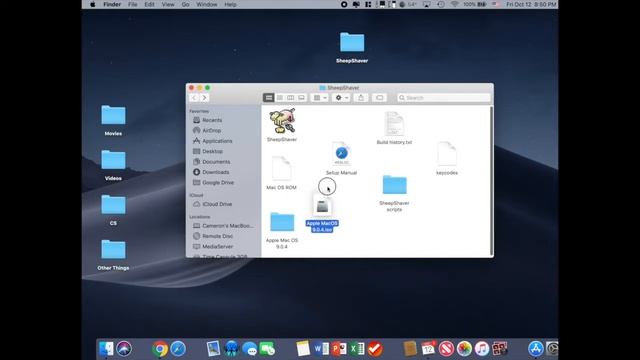
Task: Go back in Finder navigation
Action: coord(194,98)
